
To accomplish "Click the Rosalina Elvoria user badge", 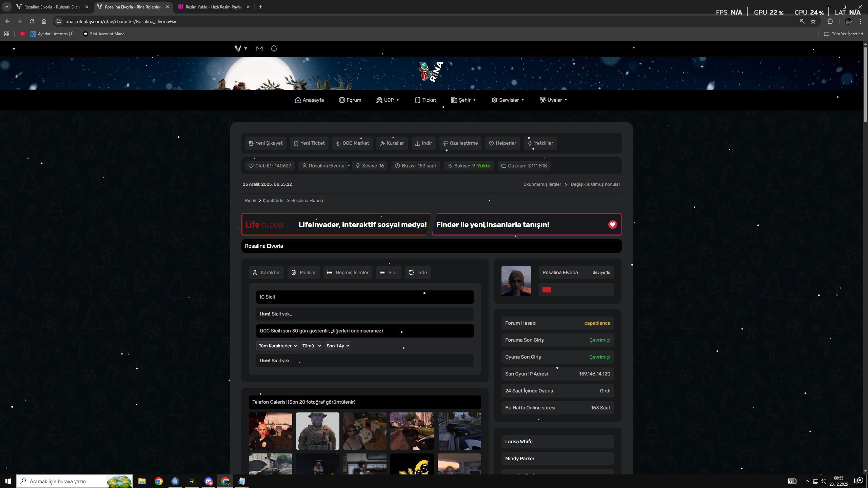I will click(x=323, y=166).
